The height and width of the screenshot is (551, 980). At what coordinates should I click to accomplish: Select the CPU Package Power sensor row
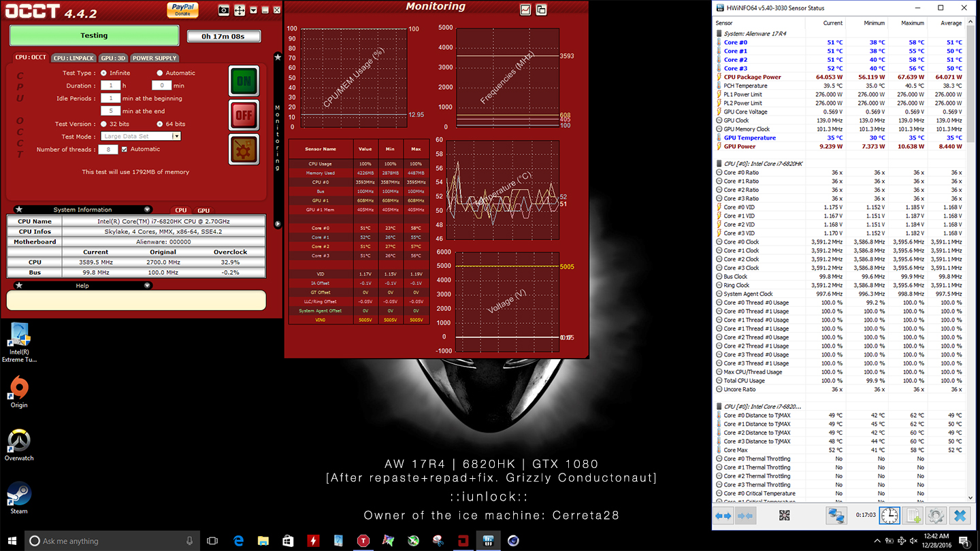[839, 77]
